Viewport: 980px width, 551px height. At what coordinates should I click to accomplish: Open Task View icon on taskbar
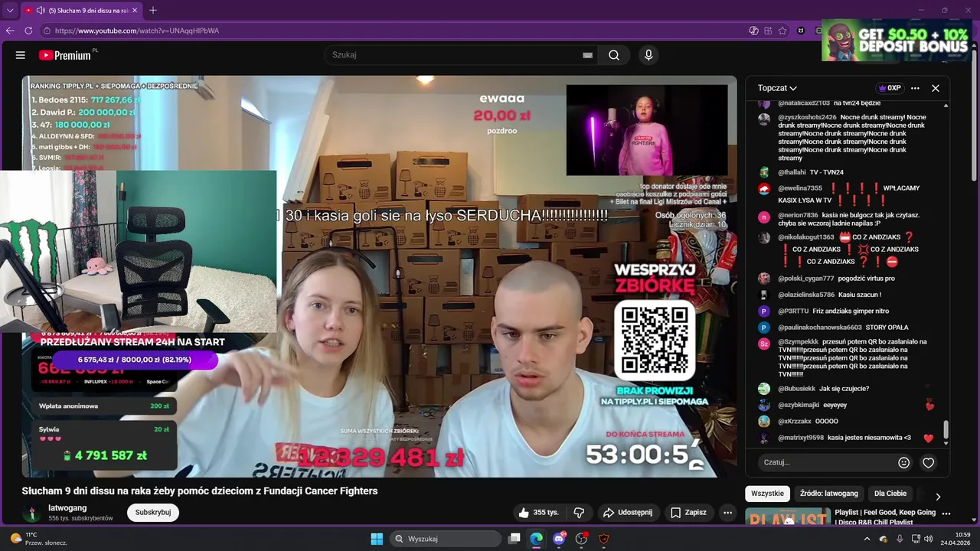coord(514,539)
